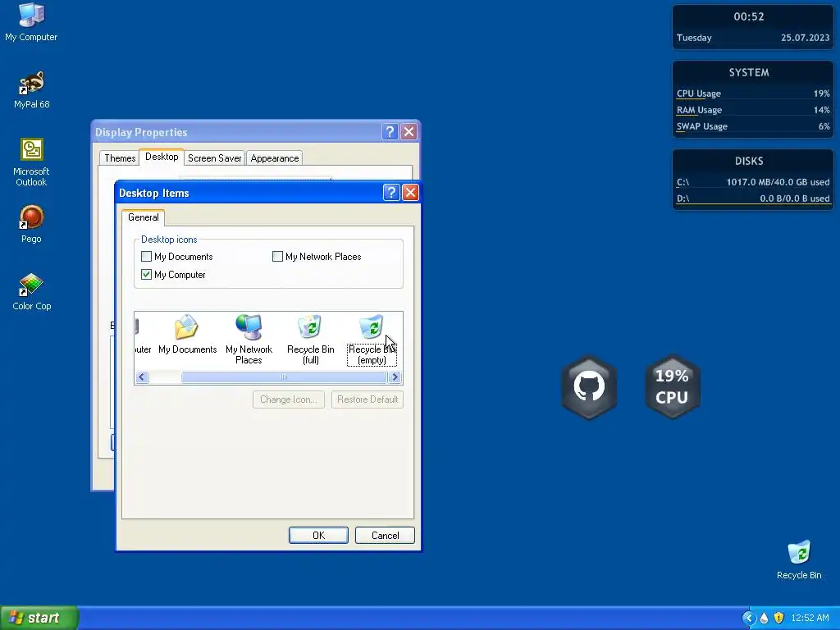The width and height of the screenshot is (840, 630).
Task: Click the security shield tray icon
Action: click(x=779, y=618)
